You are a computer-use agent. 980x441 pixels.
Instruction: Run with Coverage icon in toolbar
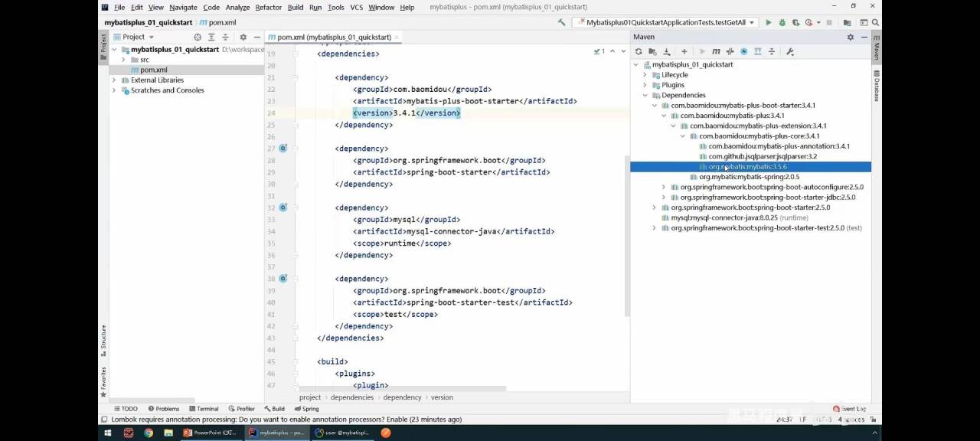pos(795,22)
